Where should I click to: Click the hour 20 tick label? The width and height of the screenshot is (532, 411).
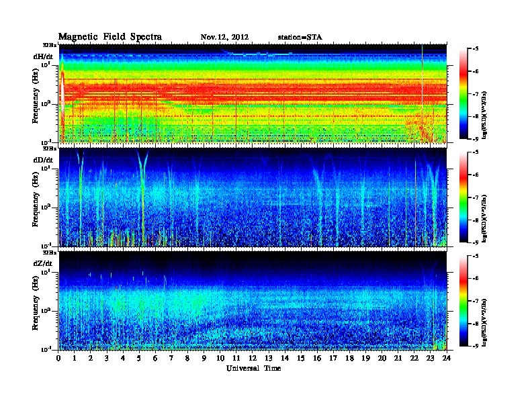[x=382, y=358]
